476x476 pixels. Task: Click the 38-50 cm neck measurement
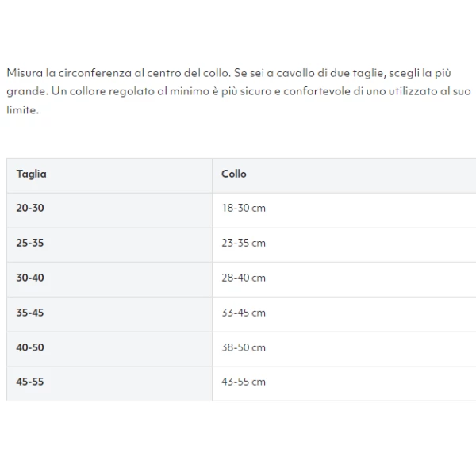click(243, 347)
